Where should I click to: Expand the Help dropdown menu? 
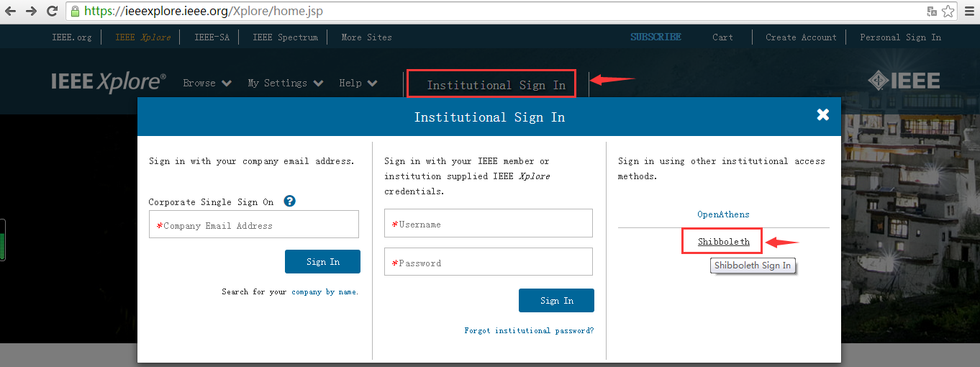(358, 83)
